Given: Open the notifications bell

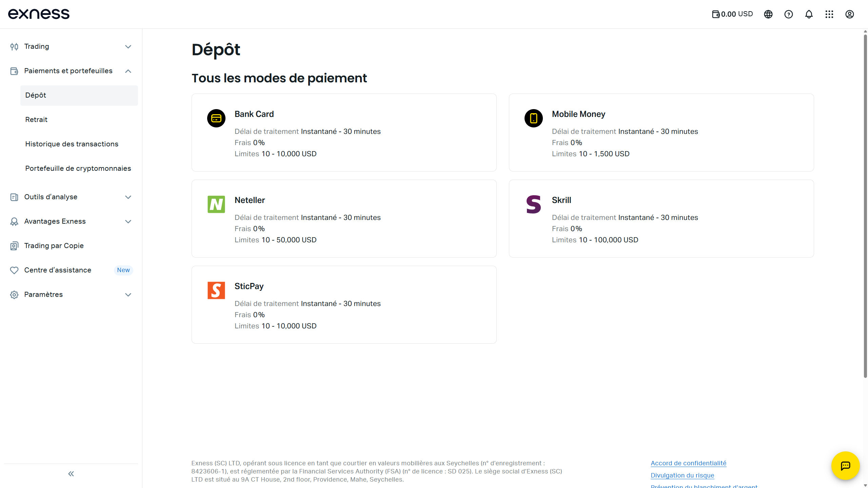Looking at the screenshot, I should [809, 14].
